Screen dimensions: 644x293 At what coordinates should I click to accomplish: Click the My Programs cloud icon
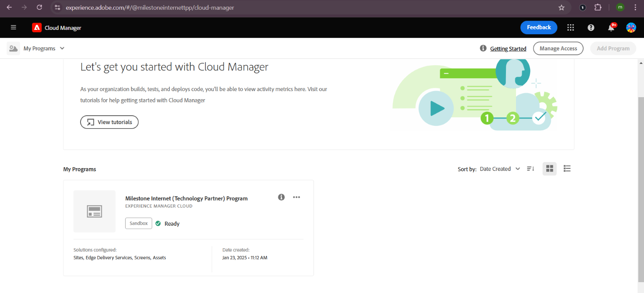(13, 48)
